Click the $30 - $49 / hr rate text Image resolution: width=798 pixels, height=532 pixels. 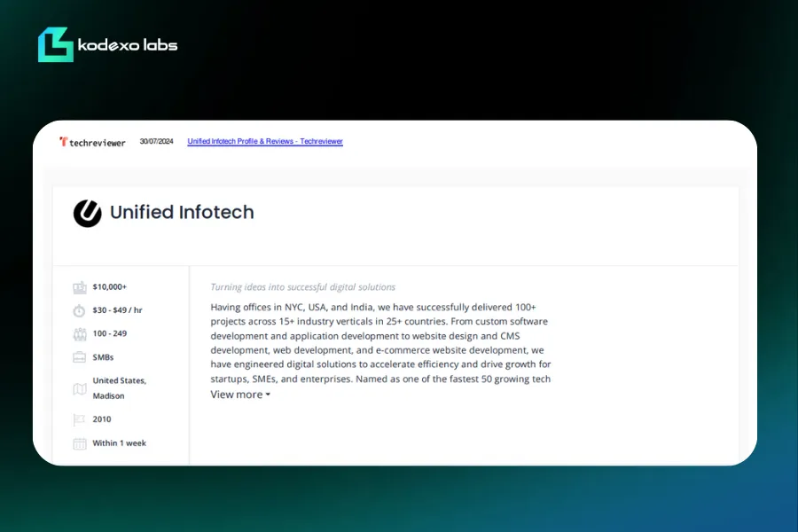118,310
